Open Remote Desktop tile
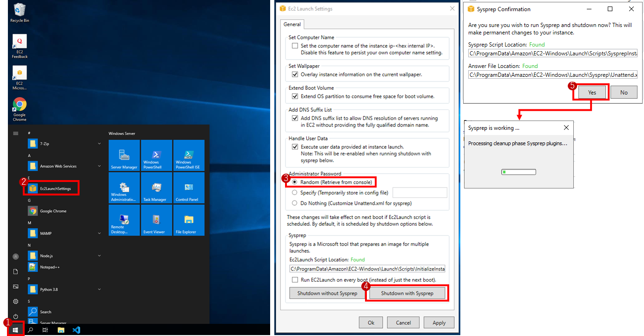The image size is (644, 336). pyautogui.click(x=124, y=220)
